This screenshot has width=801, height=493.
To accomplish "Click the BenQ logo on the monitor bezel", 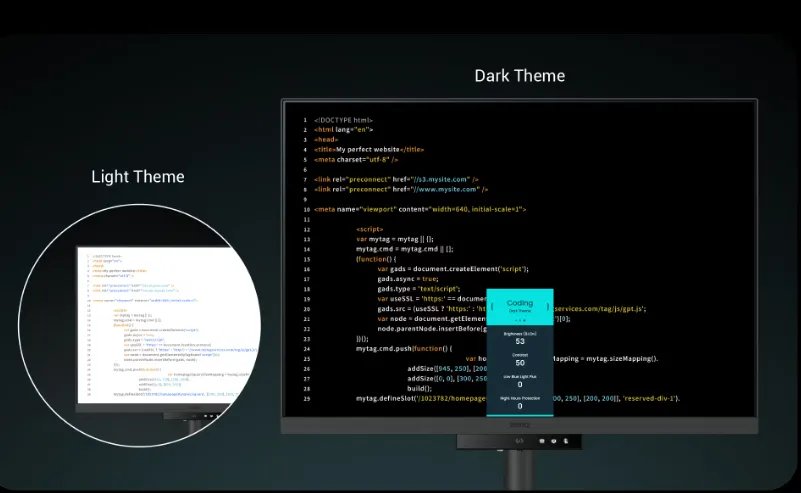I will coord(519,425).
